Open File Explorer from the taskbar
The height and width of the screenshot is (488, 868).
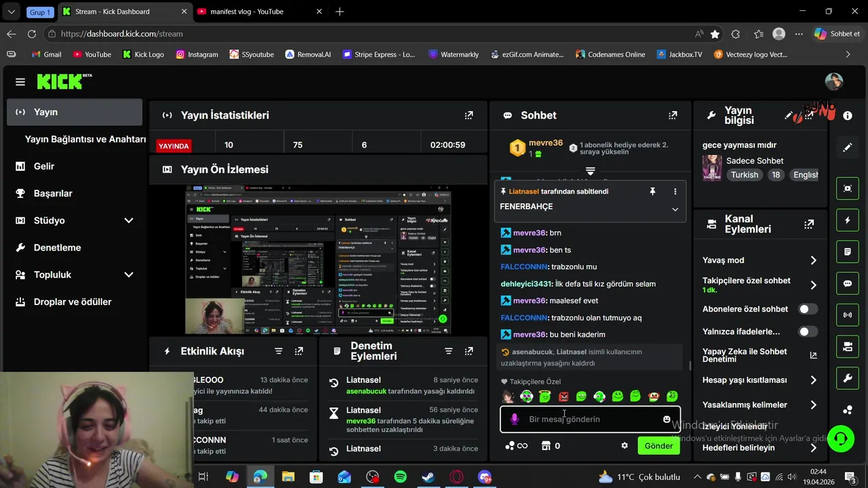click(288, 477)
